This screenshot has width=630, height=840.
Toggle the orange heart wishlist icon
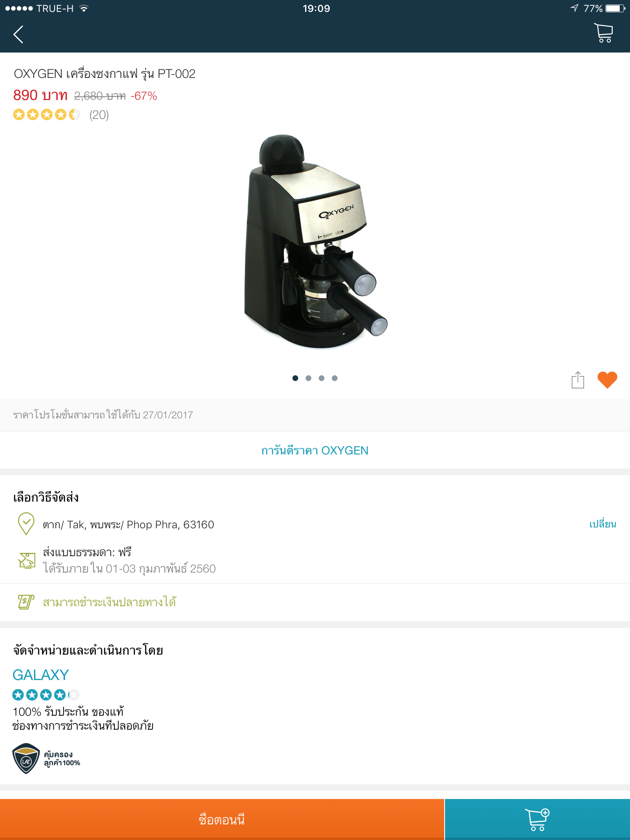(x=607, y=379)
